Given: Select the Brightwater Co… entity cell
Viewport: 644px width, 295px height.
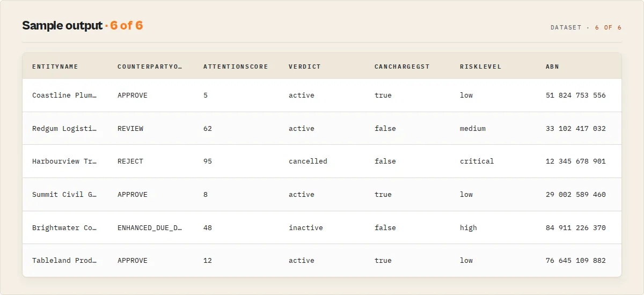Looking at the screenshot, I should pyautogui.click(x=64, y=228).
